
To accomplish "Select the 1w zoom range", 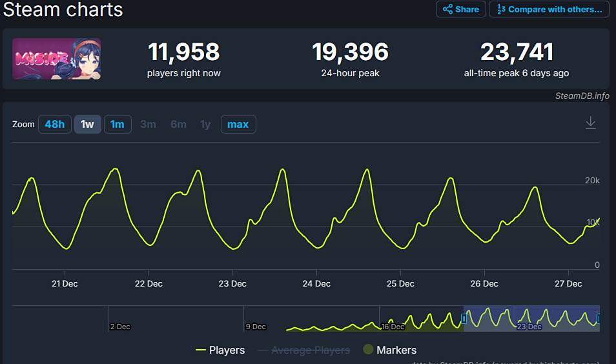I will coord(87,124).
